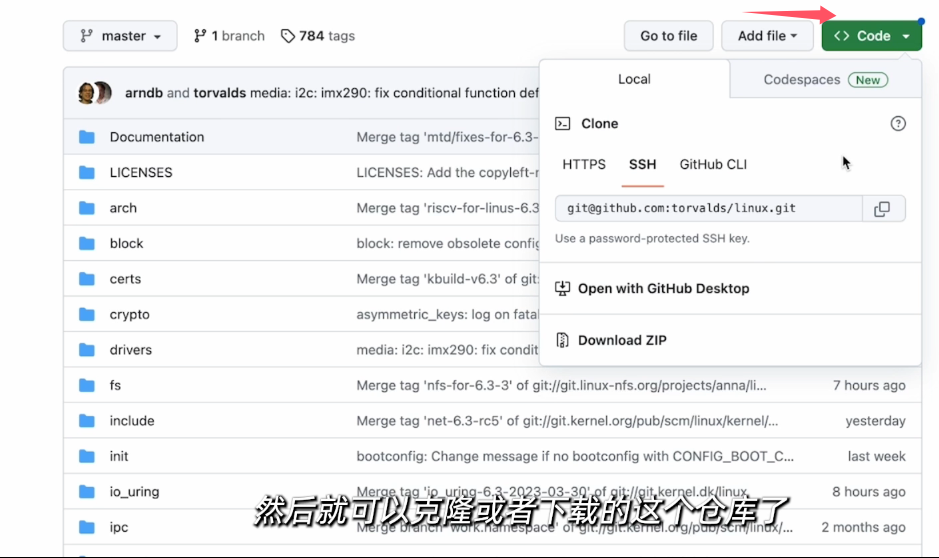Click the tags icon showing 784 tags
The width and height of the screenshot is (939, 558).
[x=288, y=36]
